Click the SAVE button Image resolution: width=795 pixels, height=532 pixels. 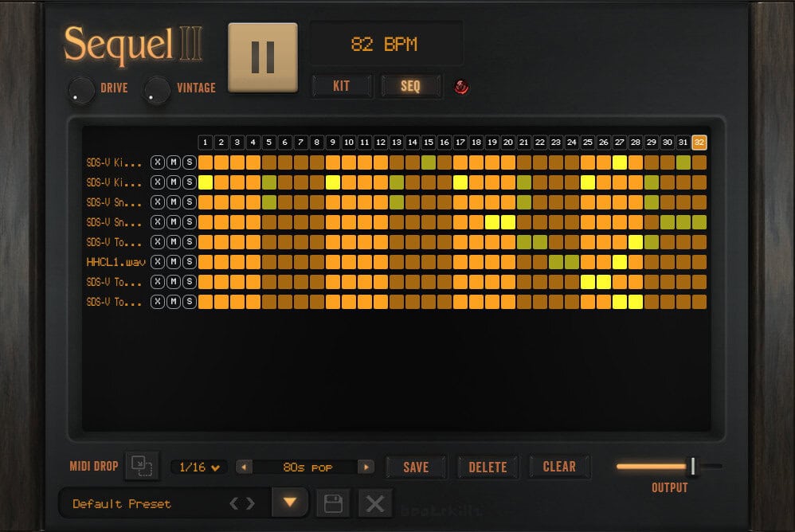coord(416,467)
